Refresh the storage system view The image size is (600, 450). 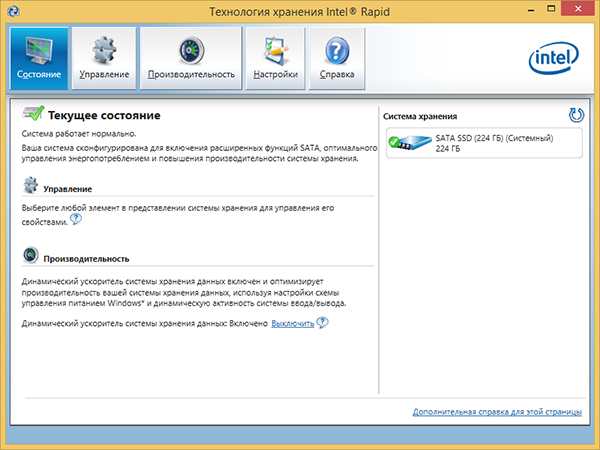click(576, 115)
